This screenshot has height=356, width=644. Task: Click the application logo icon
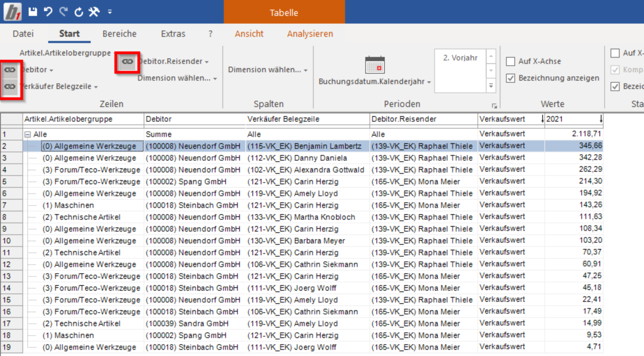pos(12,12)
